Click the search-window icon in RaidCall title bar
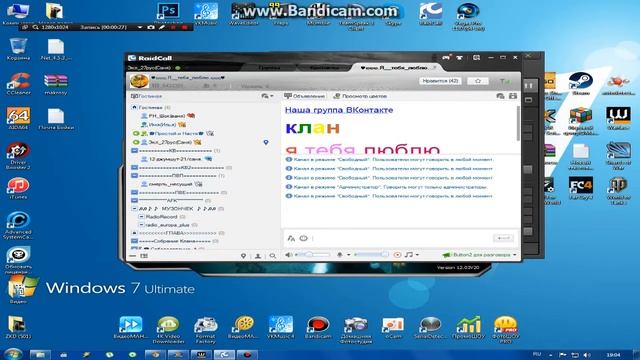Viewport: 640px width, 360px height. pyautogui.click(x=476, y=58)
